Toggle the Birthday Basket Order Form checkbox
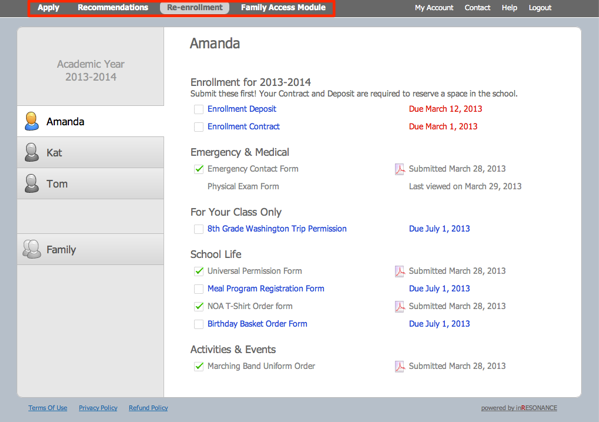The height and width of the screenshot is (422, 599). (199, 324)
